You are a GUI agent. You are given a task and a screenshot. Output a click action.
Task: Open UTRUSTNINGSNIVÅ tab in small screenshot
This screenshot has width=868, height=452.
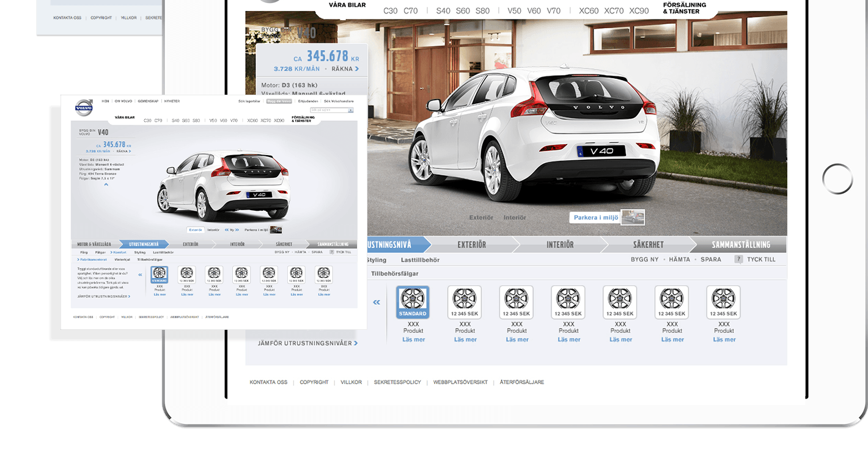(x=144, y=244)
